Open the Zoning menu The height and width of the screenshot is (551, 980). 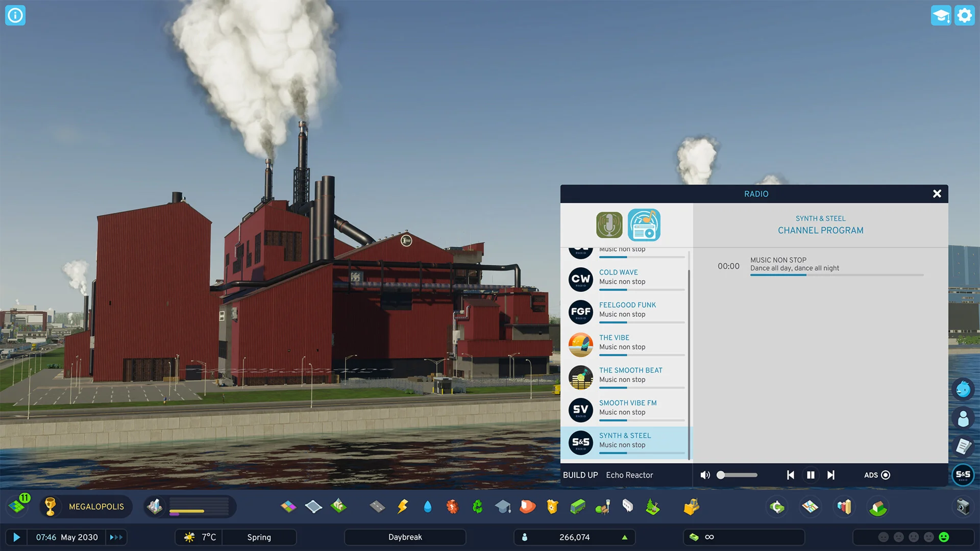(289, 507)
